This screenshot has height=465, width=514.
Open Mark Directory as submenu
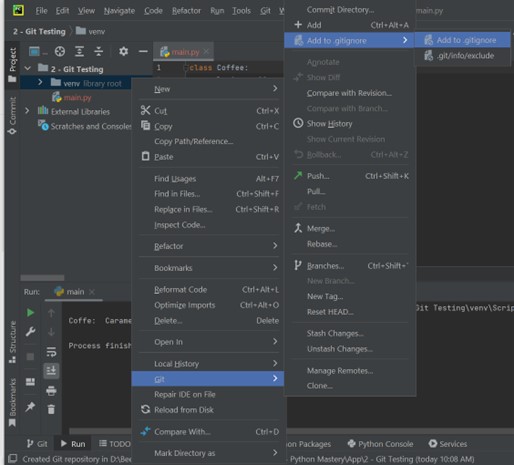coord(208,453)
